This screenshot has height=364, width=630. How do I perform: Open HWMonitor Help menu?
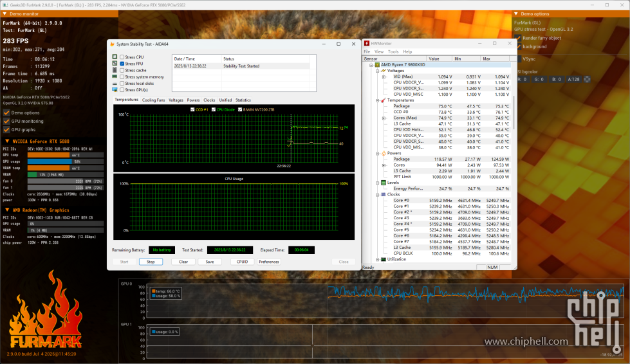click(407, 52)
